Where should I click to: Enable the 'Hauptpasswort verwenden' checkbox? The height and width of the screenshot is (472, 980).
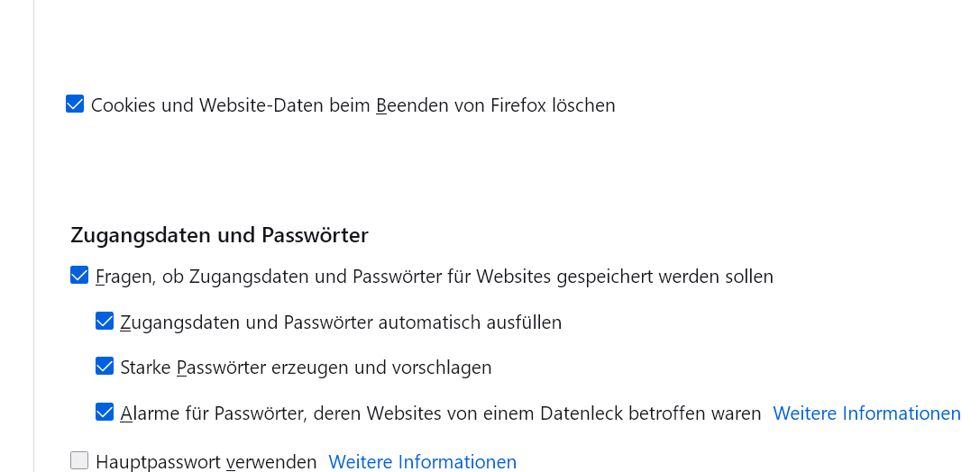[79, 461]
